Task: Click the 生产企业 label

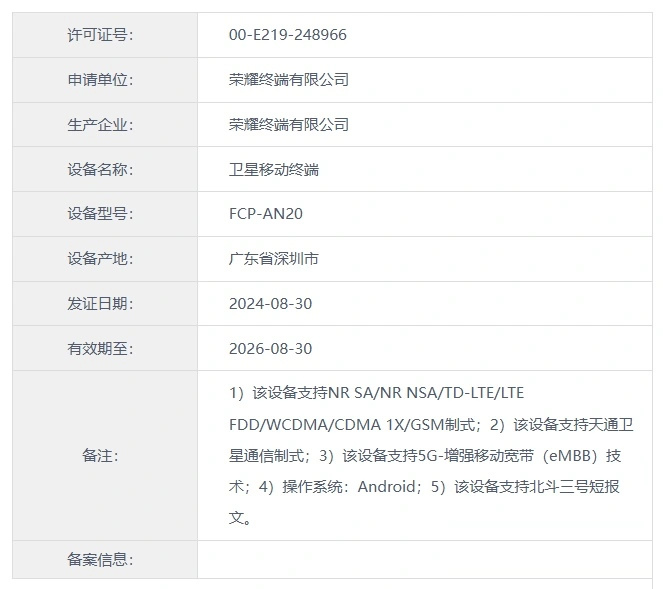Action: [x=100, y=125]
